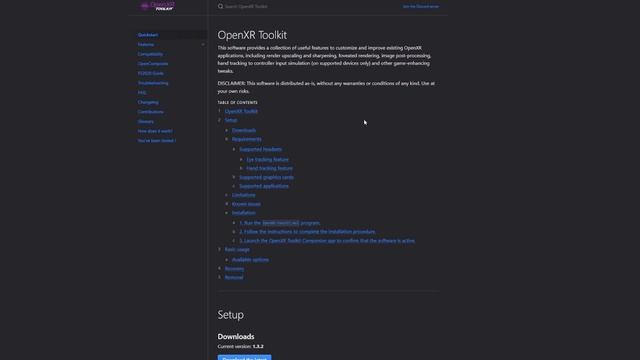The height and width of the screenshot is (360, 640).
Task: Open FS2020 Guide in the sidebar
Action: (151, 73)
